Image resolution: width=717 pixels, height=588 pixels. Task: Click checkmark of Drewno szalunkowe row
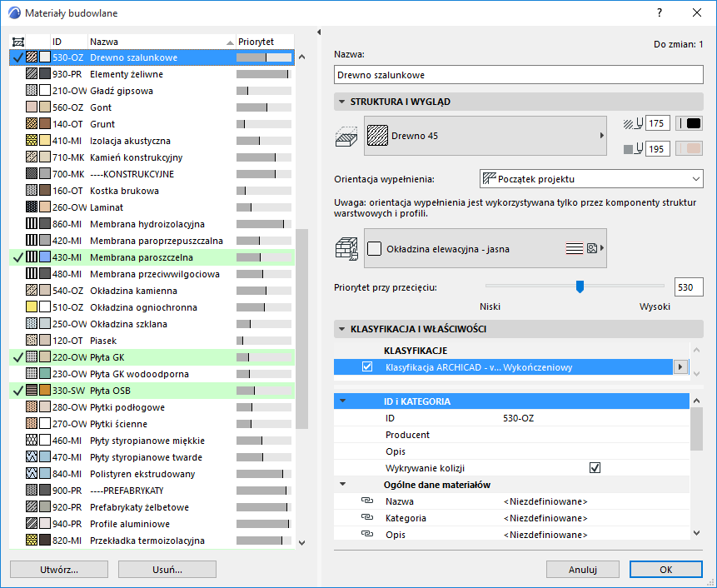point(17,57)
